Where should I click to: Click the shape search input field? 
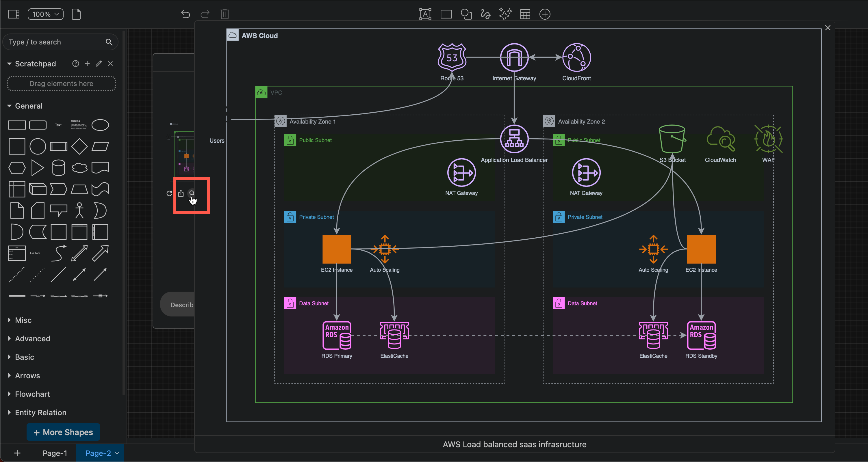pyautogui.click(x=54, y=42)
